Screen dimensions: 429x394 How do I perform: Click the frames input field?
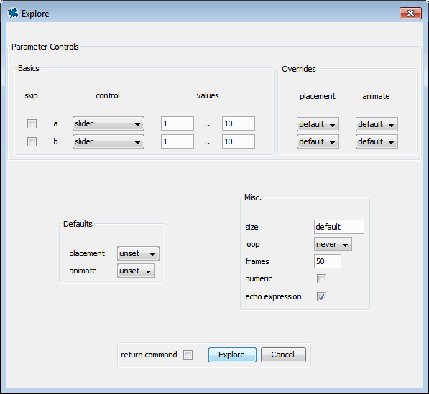[x=327, y=261]
